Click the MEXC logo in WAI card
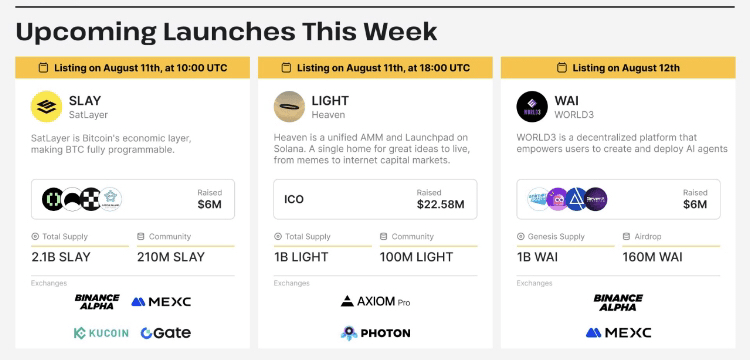The image size is (750, 360). pos(618,333)
